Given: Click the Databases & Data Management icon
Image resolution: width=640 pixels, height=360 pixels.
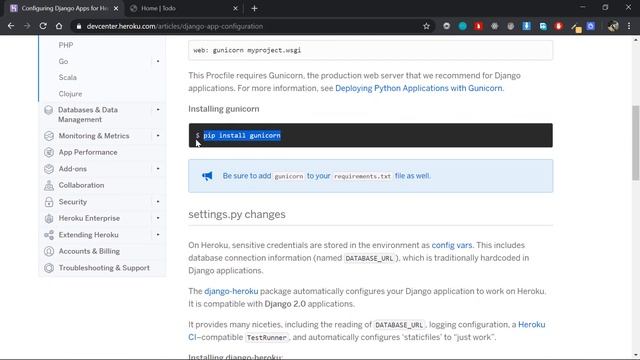Looking at the screenshot, I should [x=49, y=110].
